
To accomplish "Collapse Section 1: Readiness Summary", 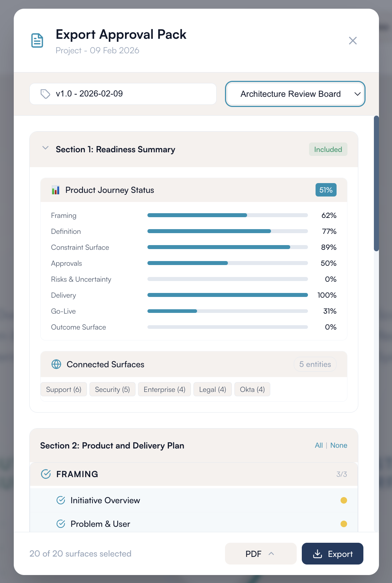I will pos(45,148).
